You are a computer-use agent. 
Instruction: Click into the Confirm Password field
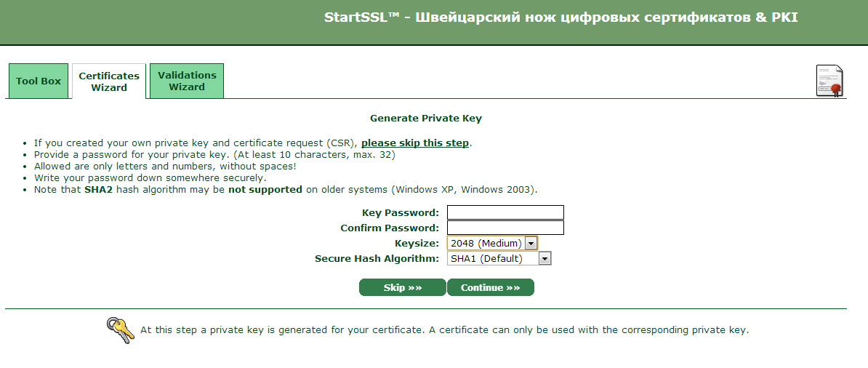tap(505, 228)
